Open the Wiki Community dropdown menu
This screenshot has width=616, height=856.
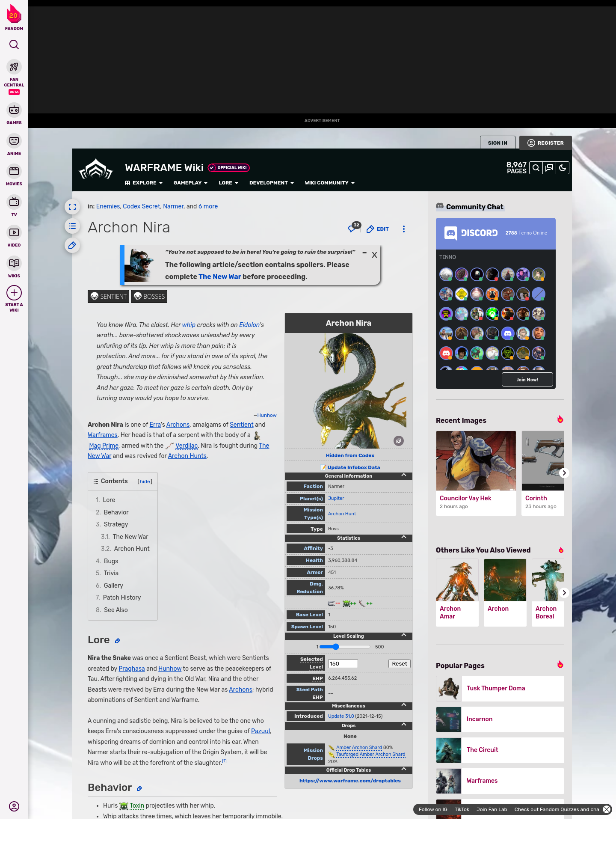tap(330, 183)
